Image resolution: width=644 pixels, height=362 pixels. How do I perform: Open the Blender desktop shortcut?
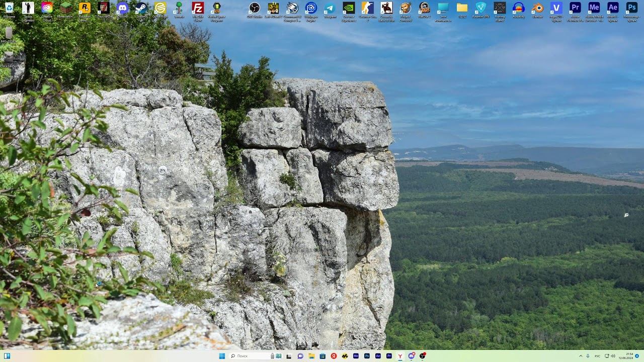(x=537, y=8)
